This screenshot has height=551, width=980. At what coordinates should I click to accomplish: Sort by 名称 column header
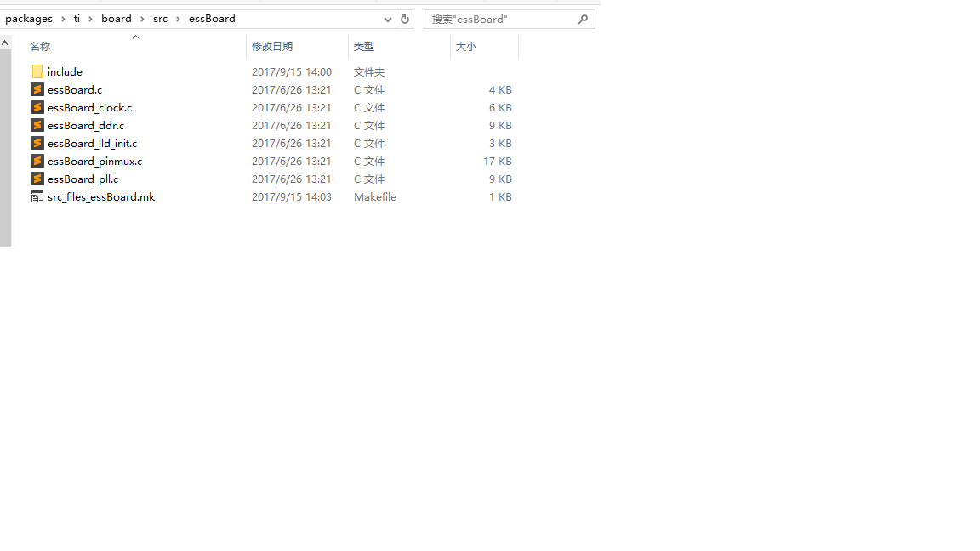point(40,46)
